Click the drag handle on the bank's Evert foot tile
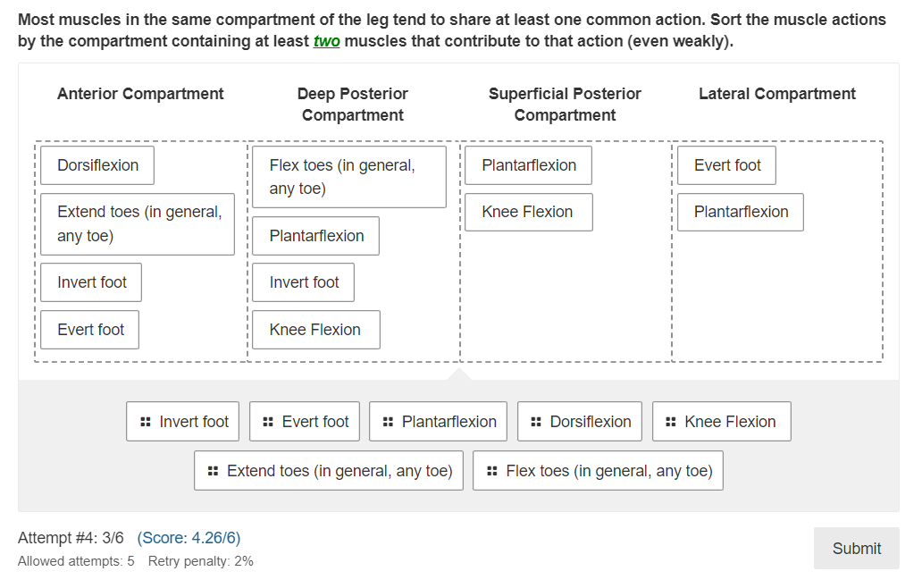 [268, 422]
